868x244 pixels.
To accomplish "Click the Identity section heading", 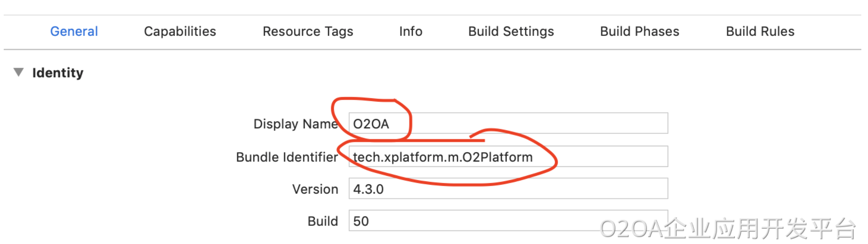I will [58, 73].
